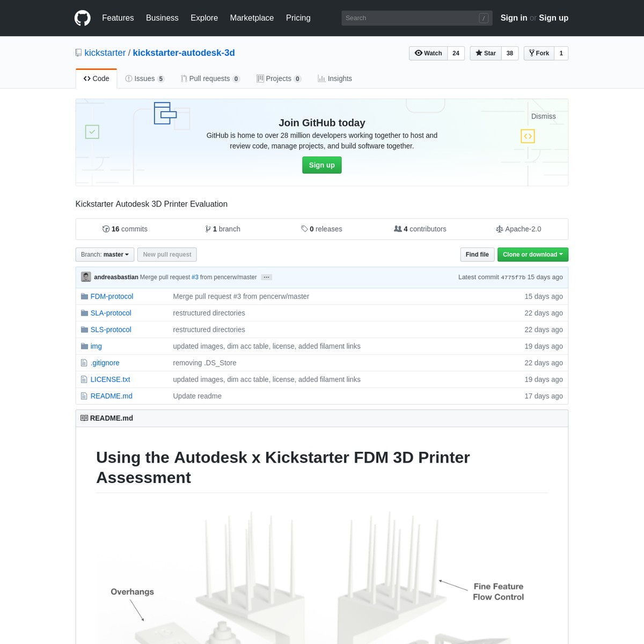The height and width of the screenshot is (644, 644).
Task: Open the fork count 1
Action: click(561, 53)
